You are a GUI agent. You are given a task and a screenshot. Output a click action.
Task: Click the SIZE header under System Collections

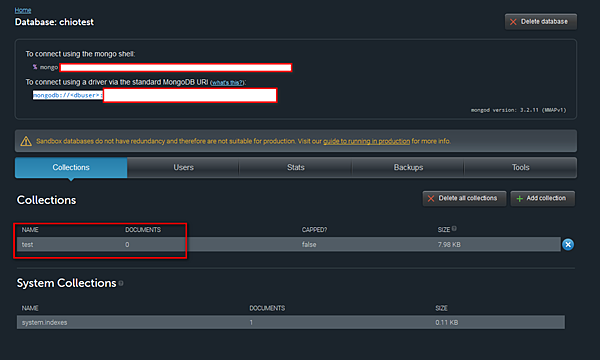[x=441, y=308]
